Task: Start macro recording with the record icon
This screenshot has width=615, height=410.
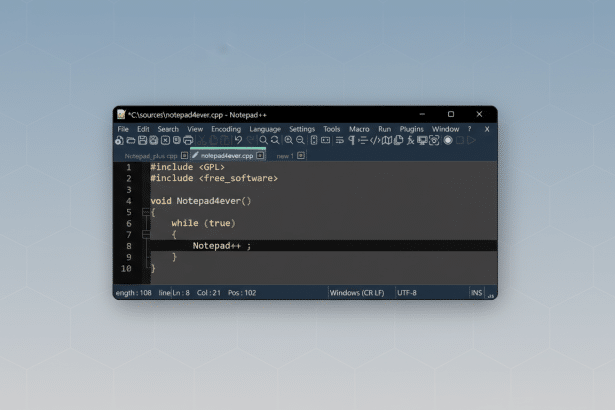Action: tap(448, 140)
